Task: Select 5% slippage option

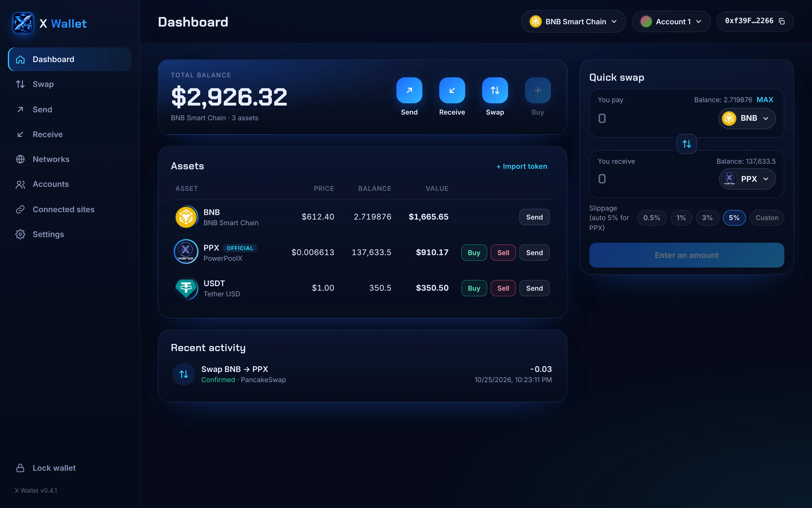Action: coord(734,218)
